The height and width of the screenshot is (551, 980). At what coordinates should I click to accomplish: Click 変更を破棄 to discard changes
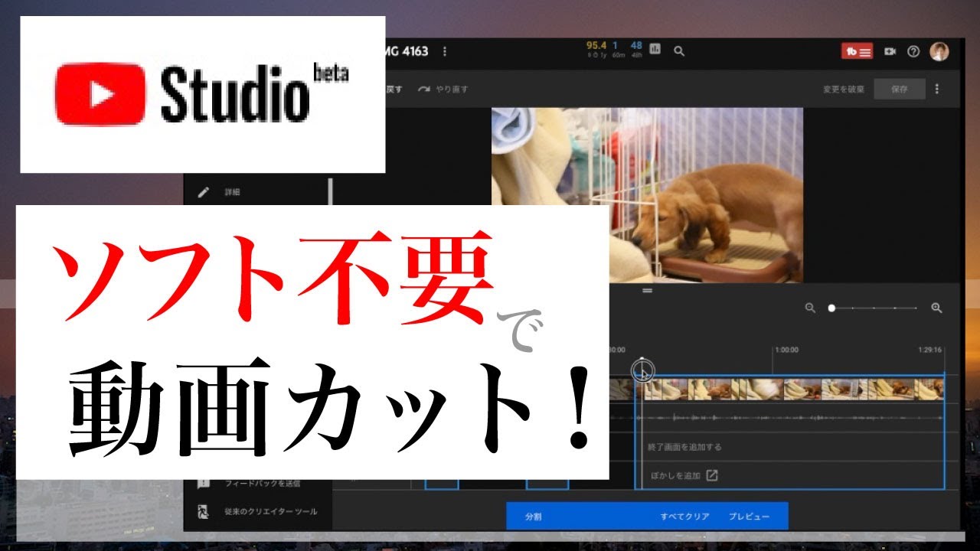844,89
